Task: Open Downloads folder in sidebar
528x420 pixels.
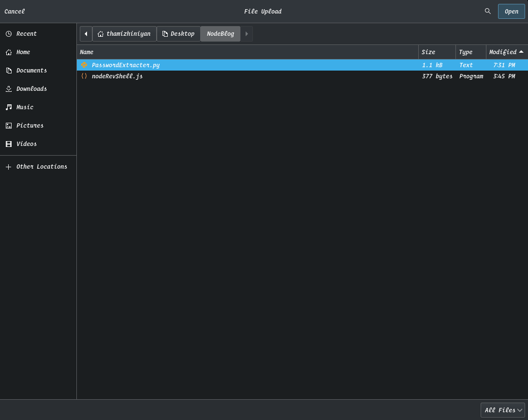Action: coord(31,89)
